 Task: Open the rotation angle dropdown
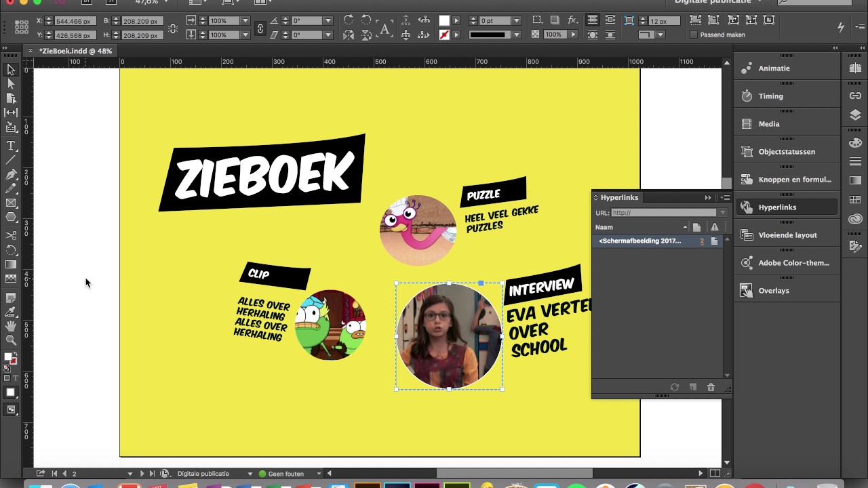(327, 21)
